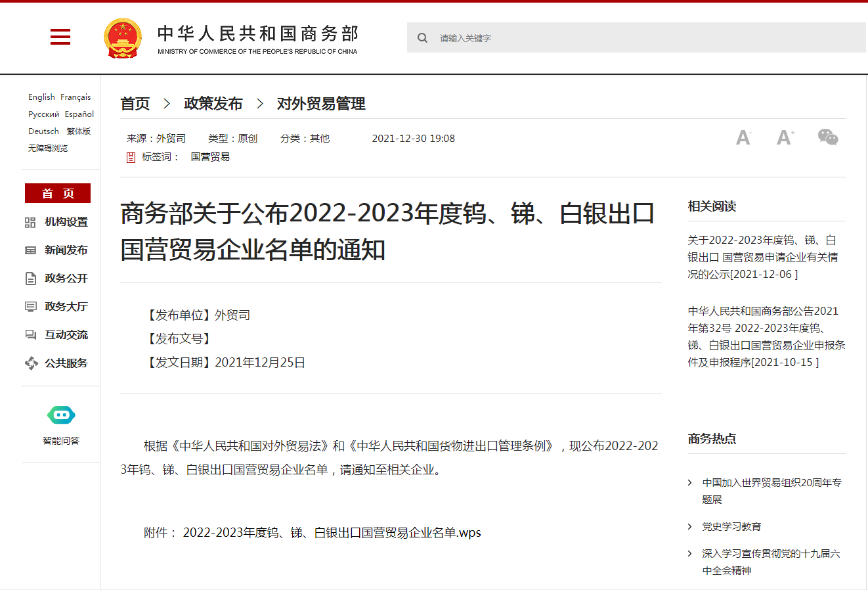Image resolution: width=868 pixels, height=590 pixels.
Task: Decrease font size with A- icon
Action: 743,138
